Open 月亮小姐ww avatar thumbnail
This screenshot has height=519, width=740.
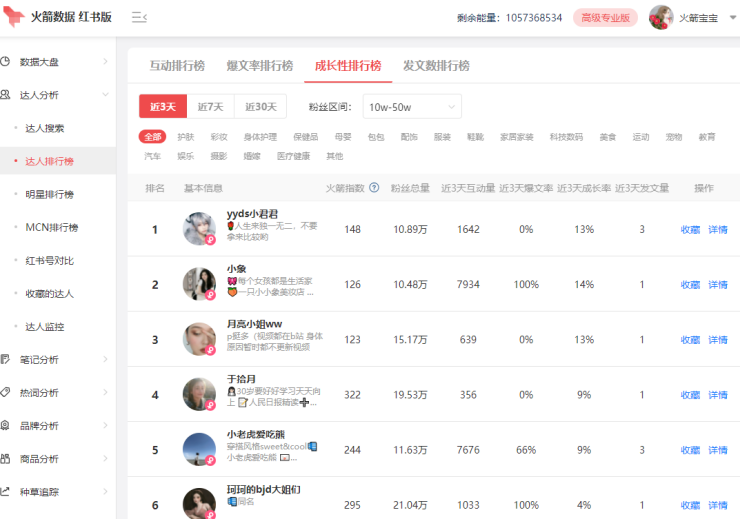click(x=199, y=339)
